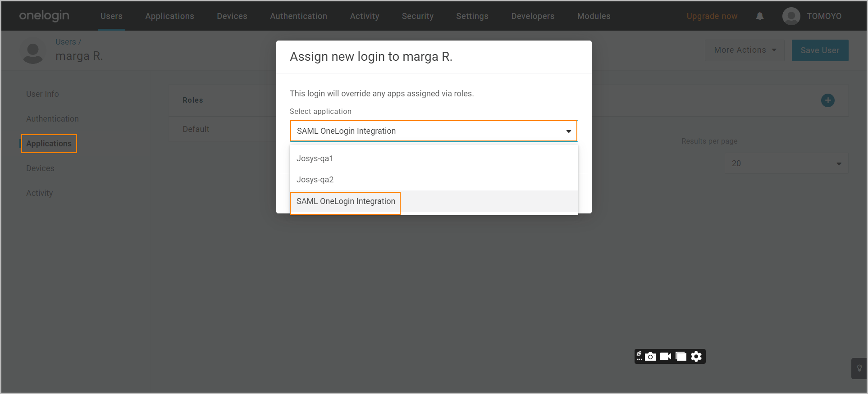
Task: Click the gear settings icon in capture toolbar
Action: (696, 357)
